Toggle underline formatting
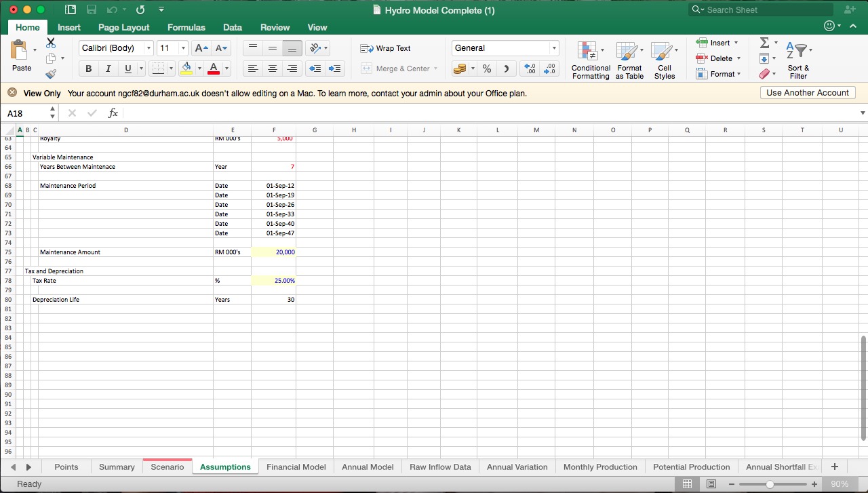 pos(126,68)
